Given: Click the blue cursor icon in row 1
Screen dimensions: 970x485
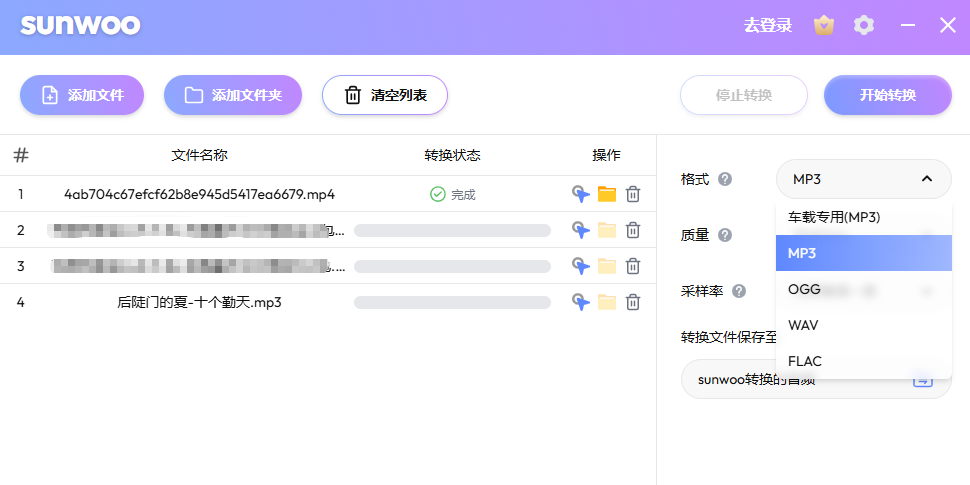Looking at the screenshot, I should (580, 194).
